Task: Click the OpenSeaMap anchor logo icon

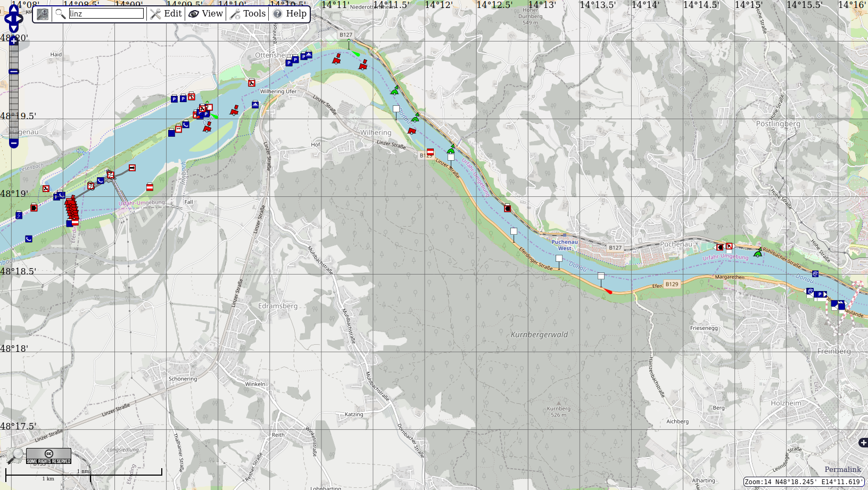Action: (43, 14)
